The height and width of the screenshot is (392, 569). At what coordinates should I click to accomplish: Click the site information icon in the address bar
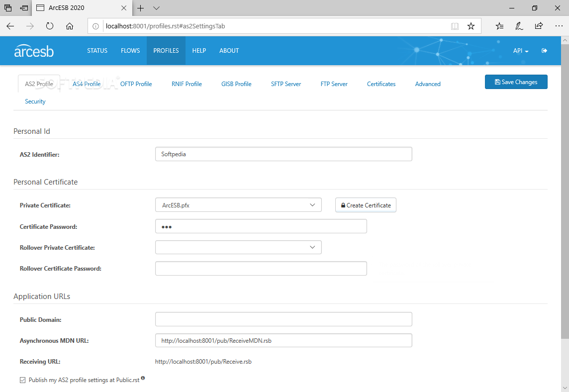point(95,26)
